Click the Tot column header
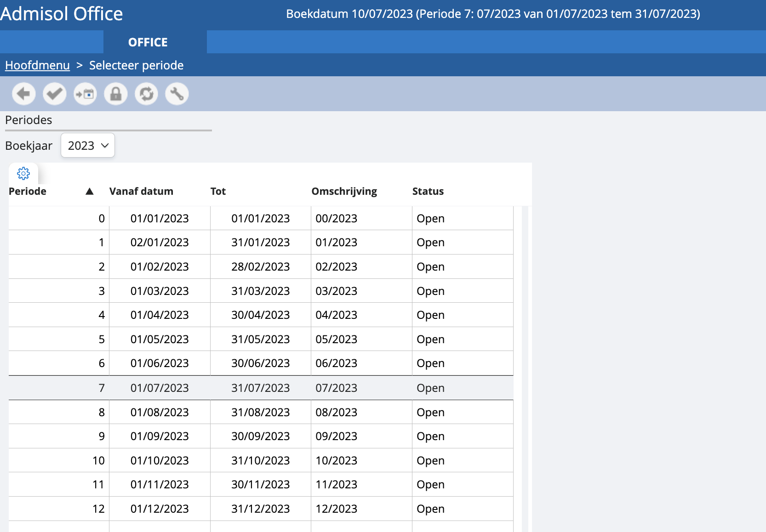The width and height of the screenshot is (766, 532). [x=218, y=192]
